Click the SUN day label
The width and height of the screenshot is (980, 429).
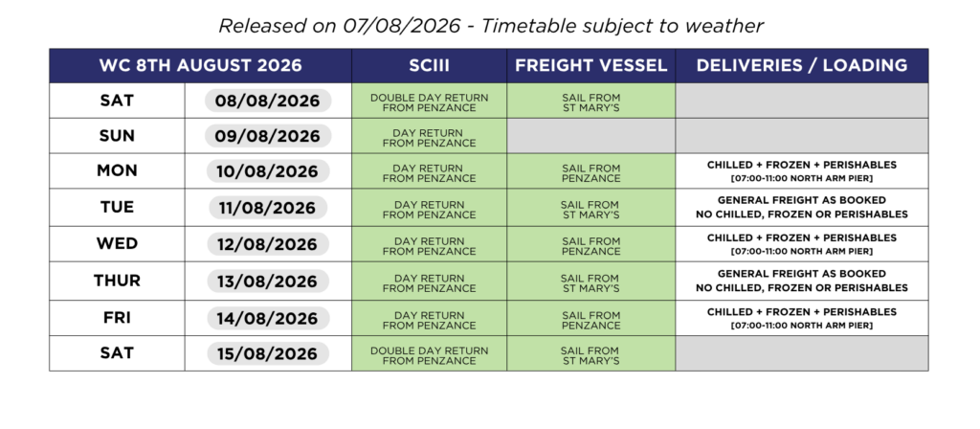pos(117,136)
